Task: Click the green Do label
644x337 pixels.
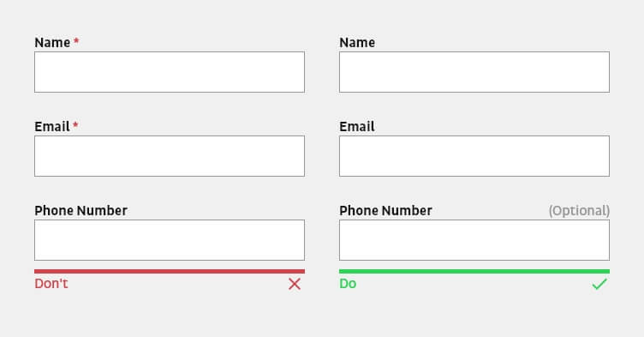Action: coord(348,284)
